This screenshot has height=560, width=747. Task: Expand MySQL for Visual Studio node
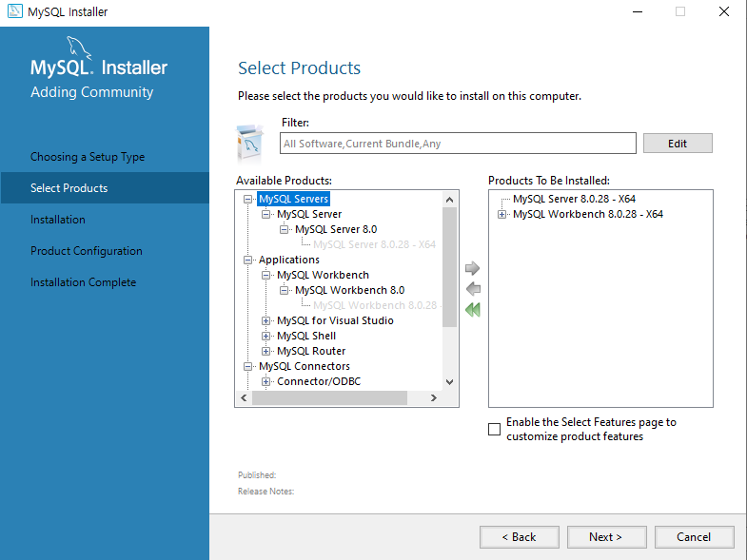pyautogui.click(x=265, y=321)
